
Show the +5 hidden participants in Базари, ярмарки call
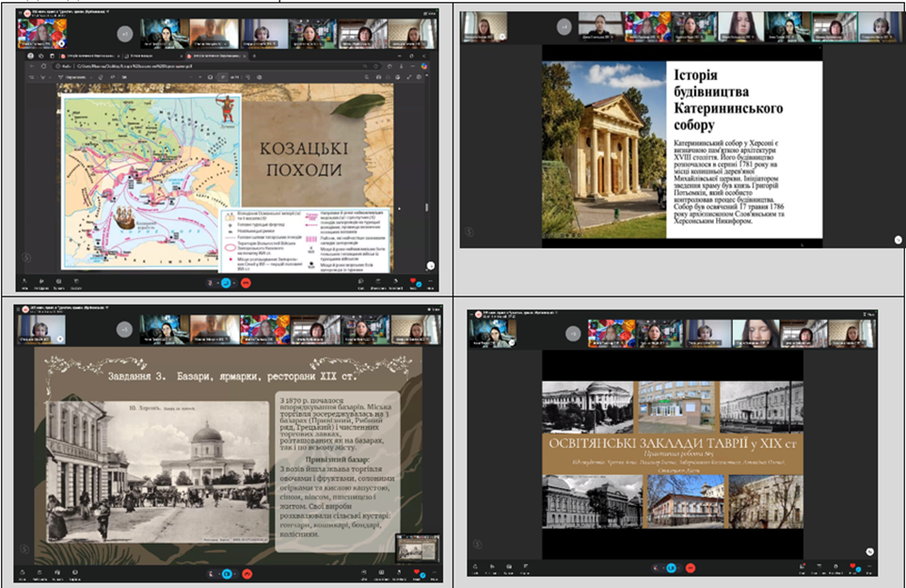[124, 329]
